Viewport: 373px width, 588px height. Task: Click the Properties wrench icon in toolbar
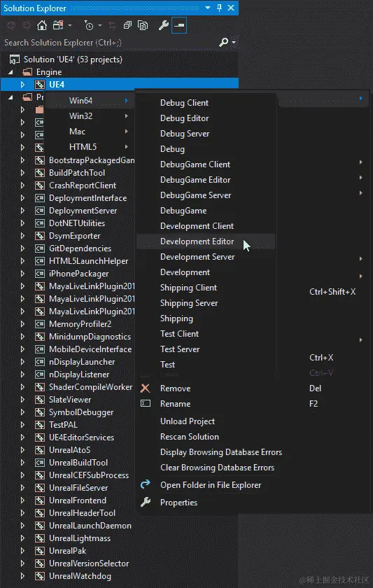tap(164, 25)
